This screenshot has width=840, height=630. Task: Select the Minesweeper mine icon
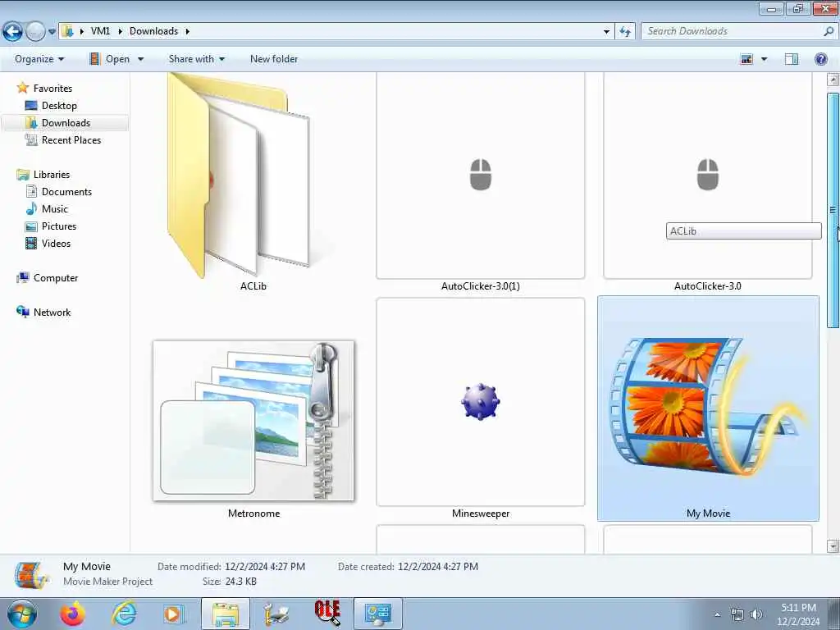tap(481, 402)
